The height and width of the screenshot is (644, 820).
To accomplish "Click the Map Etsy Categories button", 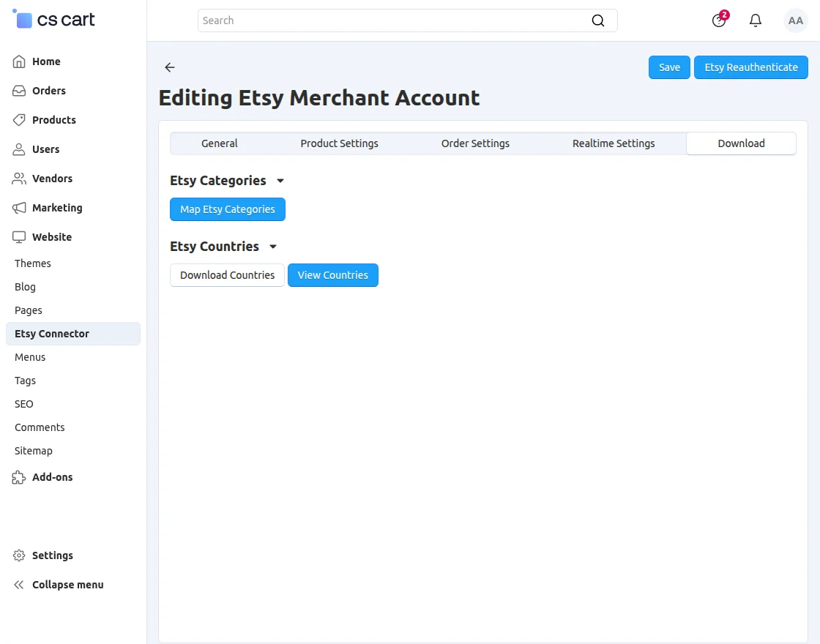I will [228, 209].
